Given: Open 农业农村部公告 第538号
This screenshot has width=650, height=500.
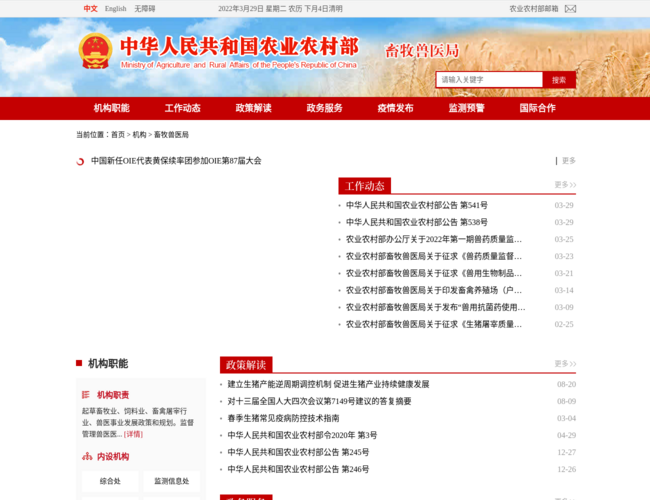Looking at the screenshot, I should point(417,222).
